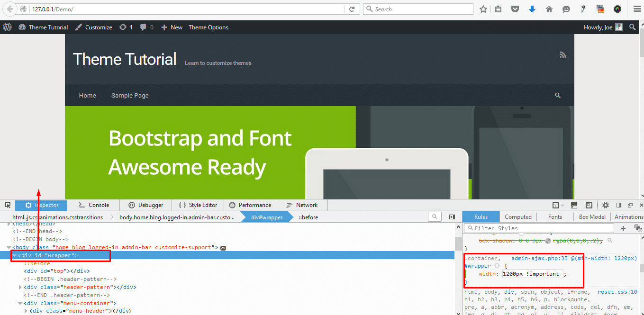Image resolution: width=644 pixels, height=315 pixels.
Task: Expand the menu-header div node
Action: 26,311
